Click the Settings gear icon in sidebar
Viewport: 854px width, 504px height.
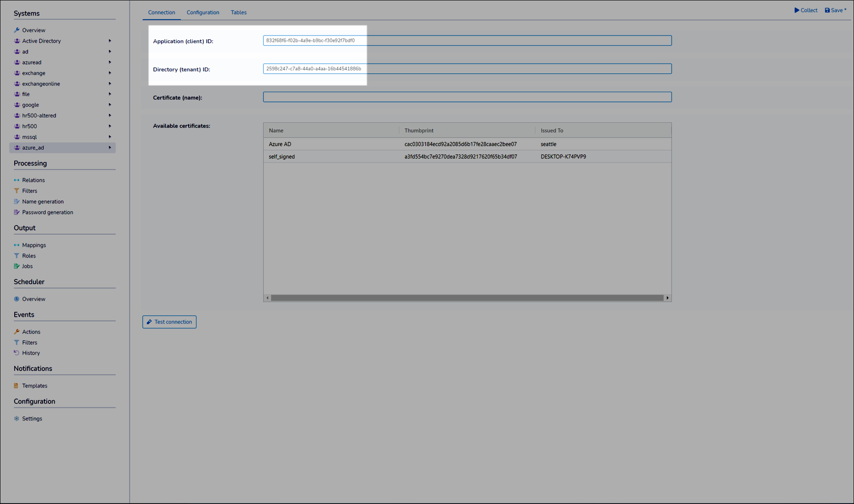(x=16, y=419)
